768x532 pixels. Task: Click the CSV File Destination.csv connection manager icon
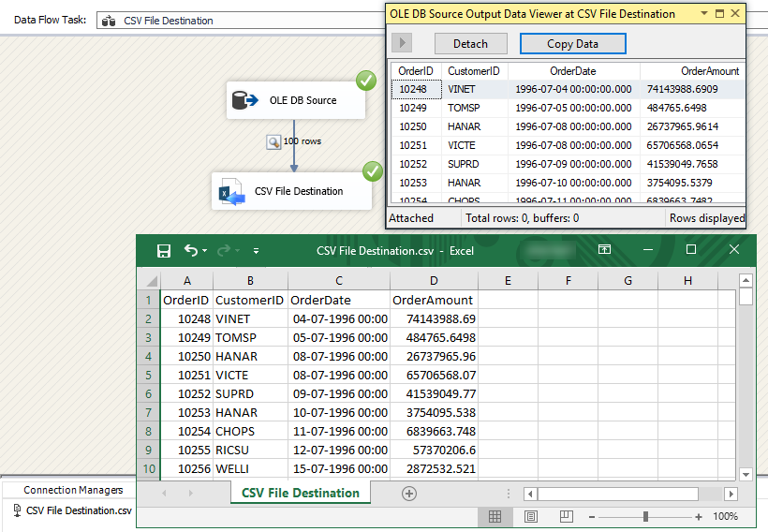pos(17,510)
